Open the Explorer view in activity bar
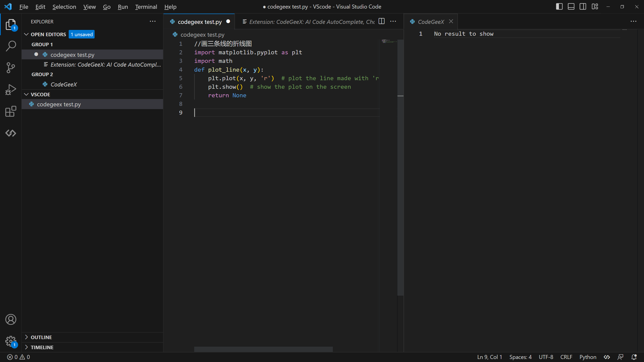 point(11,25)
